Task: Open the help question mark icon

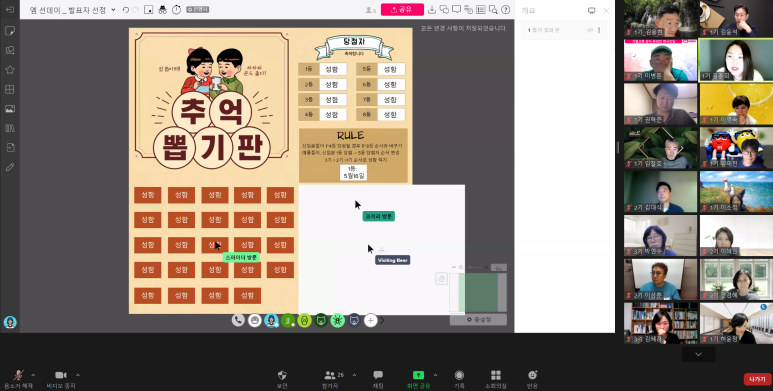Action: (x=505, y=9)
